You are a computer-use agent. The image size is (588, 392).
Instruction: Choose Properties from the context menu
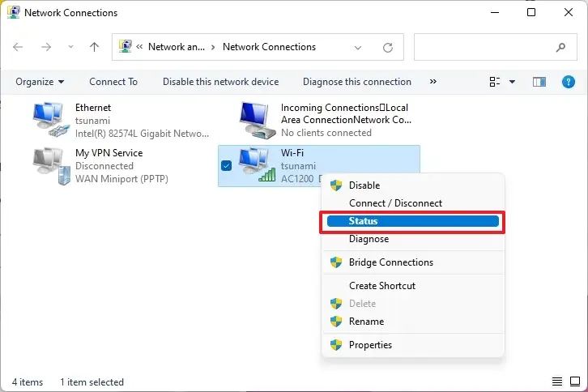pos(370,345)
